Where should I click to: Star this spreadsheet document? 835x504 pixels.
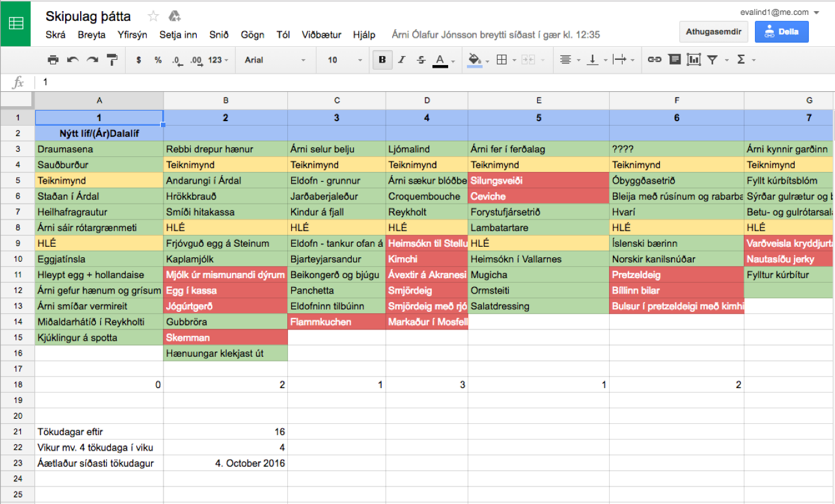click(x=153, y=16)
